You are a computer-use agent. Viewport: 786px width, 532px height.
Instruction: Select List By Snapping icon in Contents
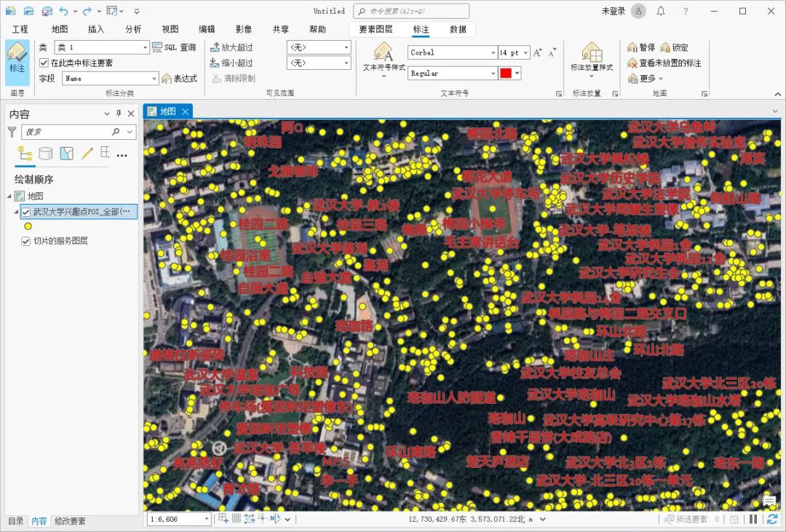105,152
